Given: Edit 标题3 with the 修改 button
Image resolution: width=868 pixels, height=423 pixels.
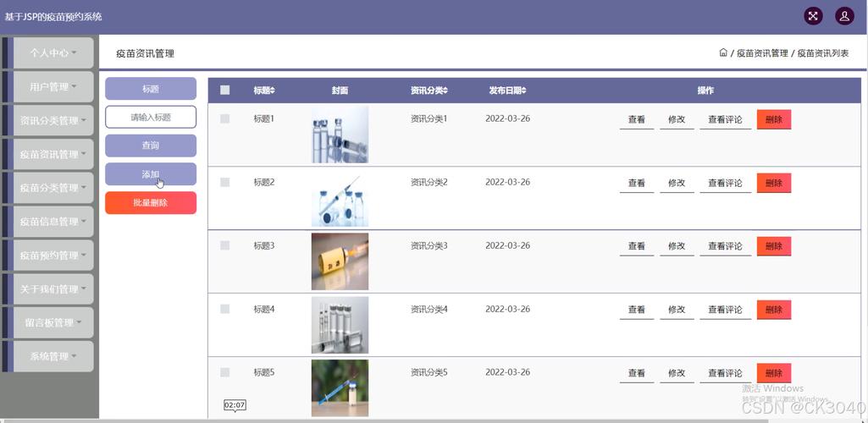Looking at the screenshot, I should click(677, 247).
